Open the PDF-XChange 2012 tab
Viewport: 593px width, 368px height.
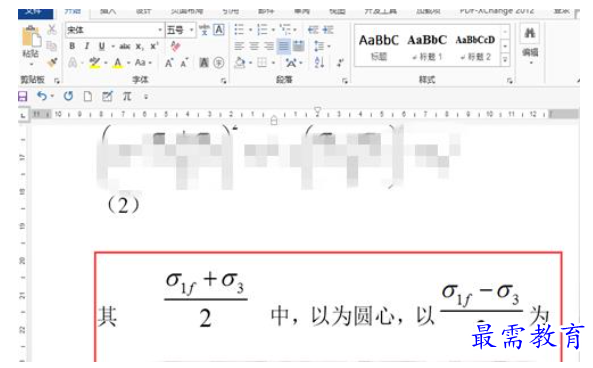(497, 11)
